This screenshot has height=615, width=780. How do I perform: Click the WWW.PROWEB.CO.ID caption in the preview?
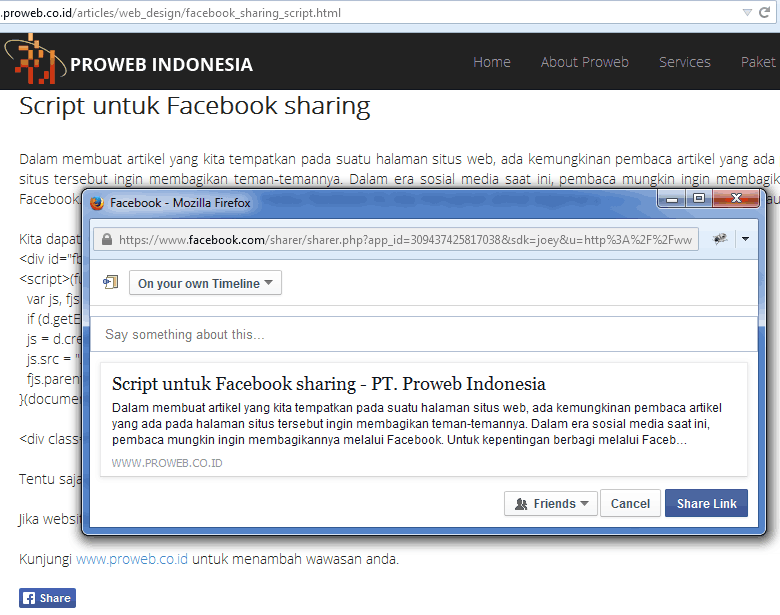point(167,463)
